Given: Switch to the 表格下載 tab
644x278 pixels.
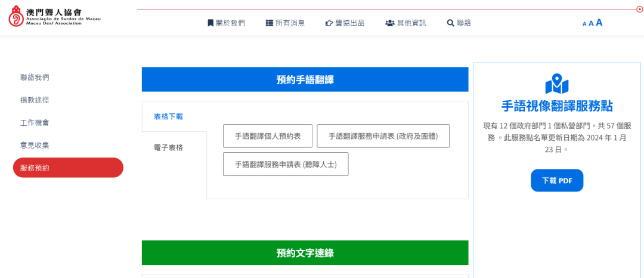Looking at the screenshot, I should (168, 116).
